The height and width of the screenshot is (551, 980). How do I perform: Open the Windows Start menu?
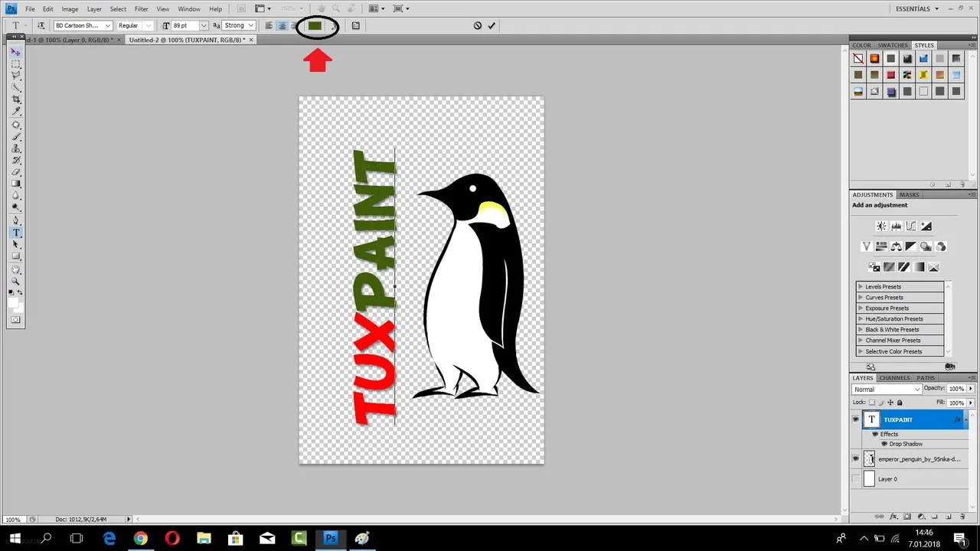tap(15, 538)
